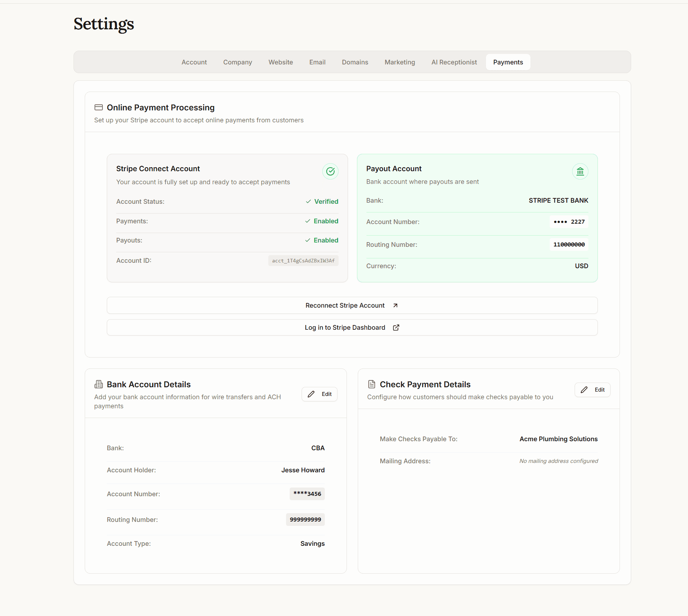Open the Email settings tab
This screenshot has height=616, width=688.
coord(318,62)
